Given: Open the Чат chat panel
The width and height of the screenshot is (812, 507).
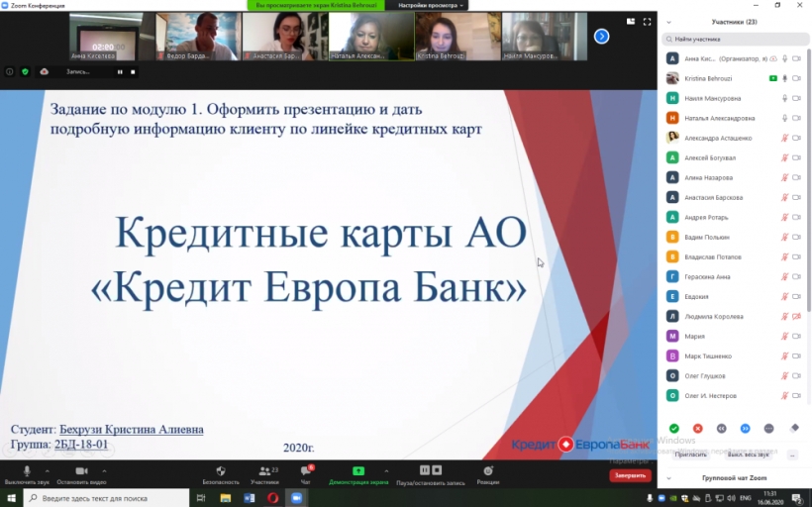Looking at the screenshot, I should click(306, 474).
